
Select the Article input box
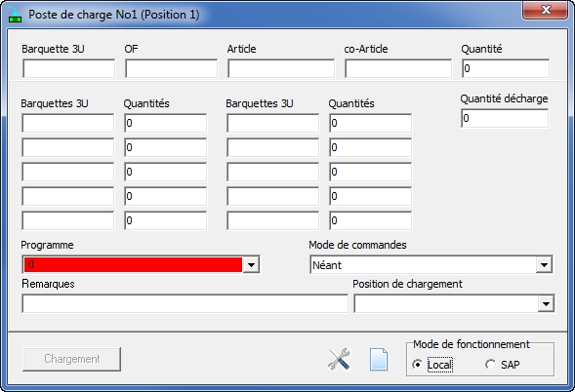click(x=281, y=68)
